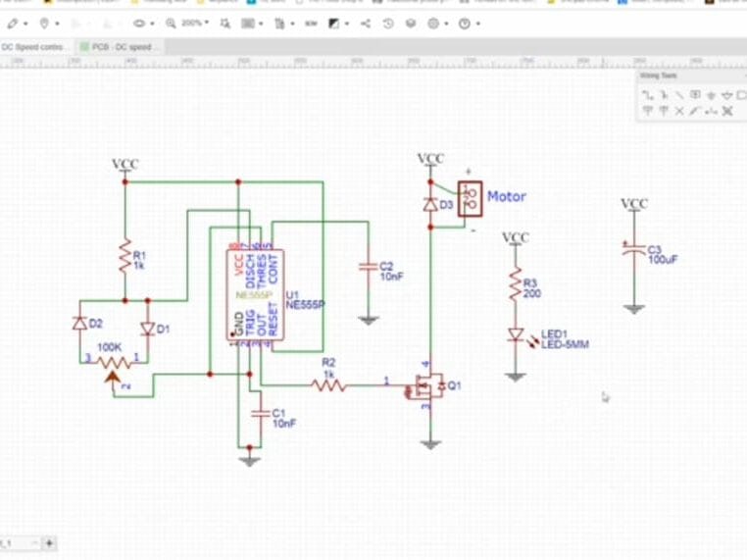Click the C2 10nF capacitor label

coord(391,272)
